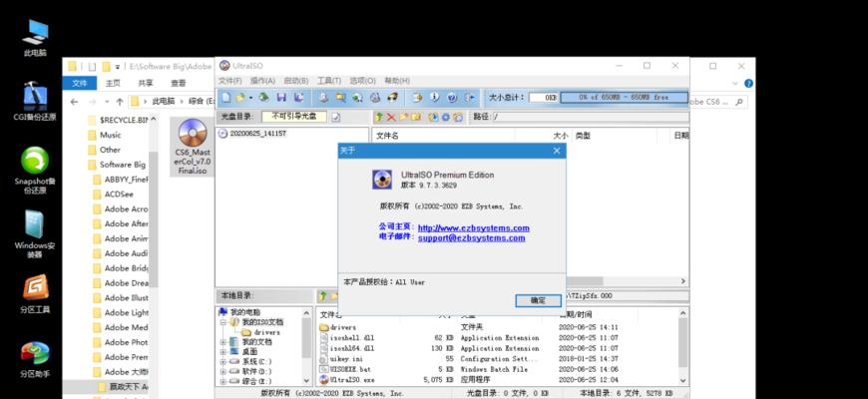This screenshot has height=399, width=868.
Task: Click the Open file folder icon in toolbar
Action: pos(240,98)
